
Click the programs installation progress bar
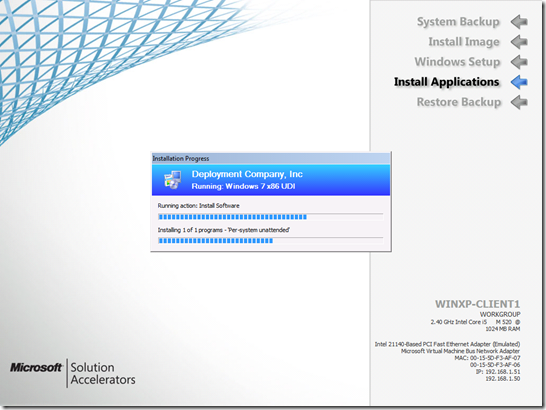point(271,241)
